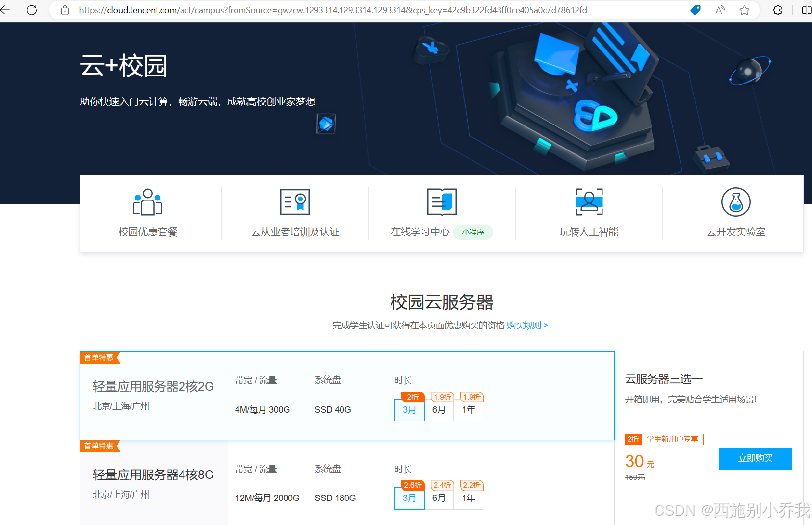
Task: Open the browser extensions puzzle icon
Action: click(777, 10)
